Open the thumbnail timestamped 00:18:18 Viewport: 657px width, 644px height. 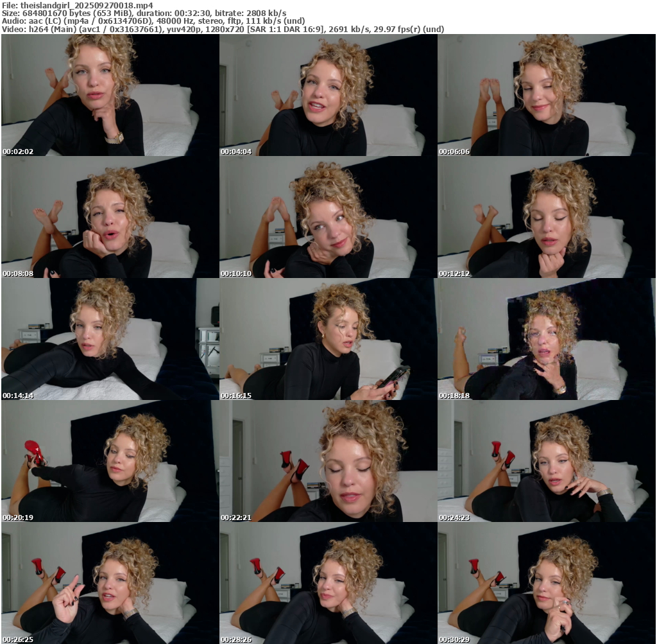(x=547, y=339)
